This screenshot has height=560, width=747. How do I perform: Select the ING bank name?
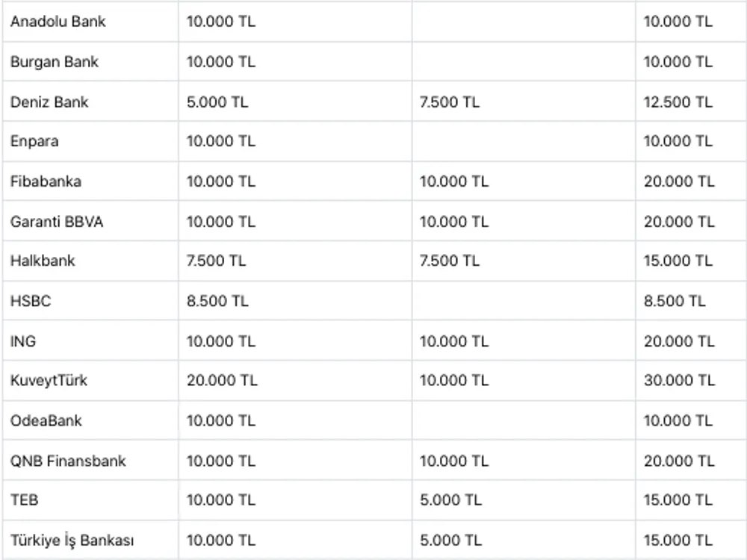[23, 341]
